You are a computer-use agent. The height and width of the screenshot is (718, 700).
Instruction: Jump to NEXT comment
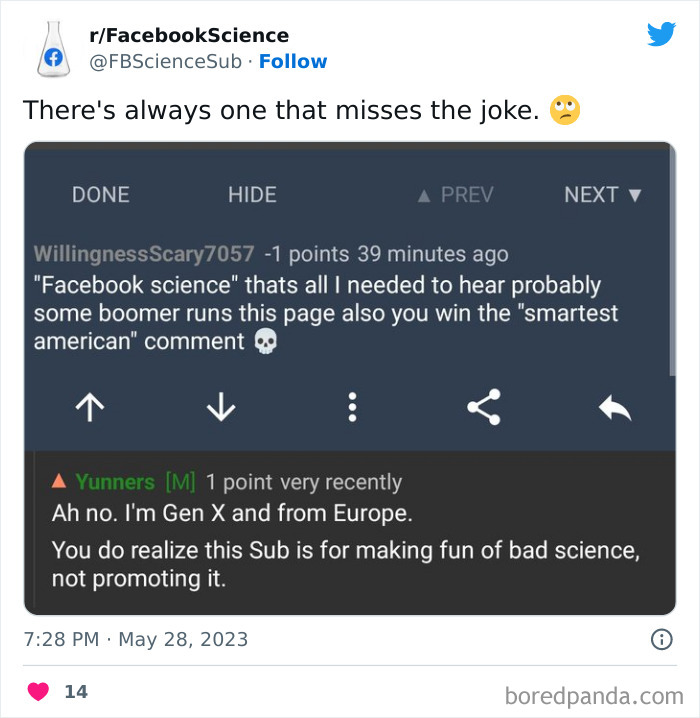click(x=602, y=195)
